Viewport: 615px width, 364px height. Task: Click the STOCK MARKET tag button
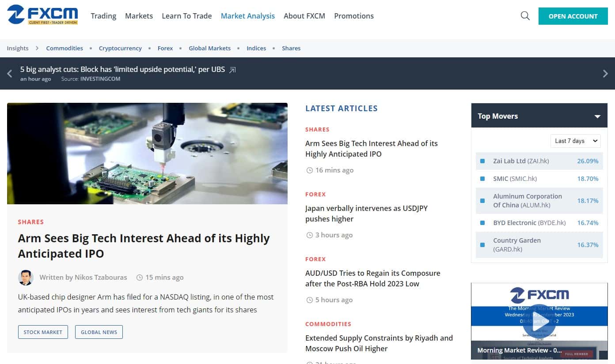click(x=43, y=332)
